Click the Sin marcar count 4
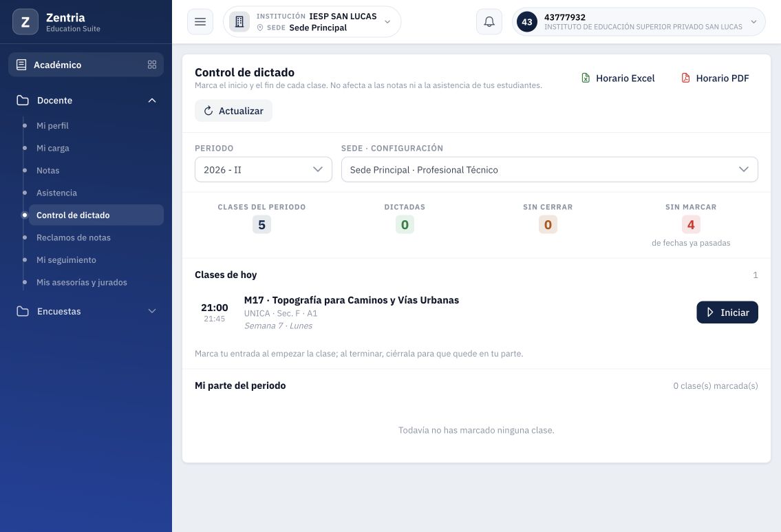The image size is (781, 532). 691,224
